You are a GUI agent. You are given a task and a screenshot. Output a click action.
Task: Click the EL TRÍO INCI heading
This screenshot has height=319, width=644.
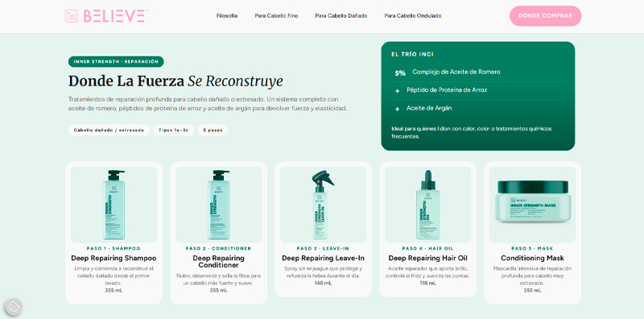(x=412, y=54)
